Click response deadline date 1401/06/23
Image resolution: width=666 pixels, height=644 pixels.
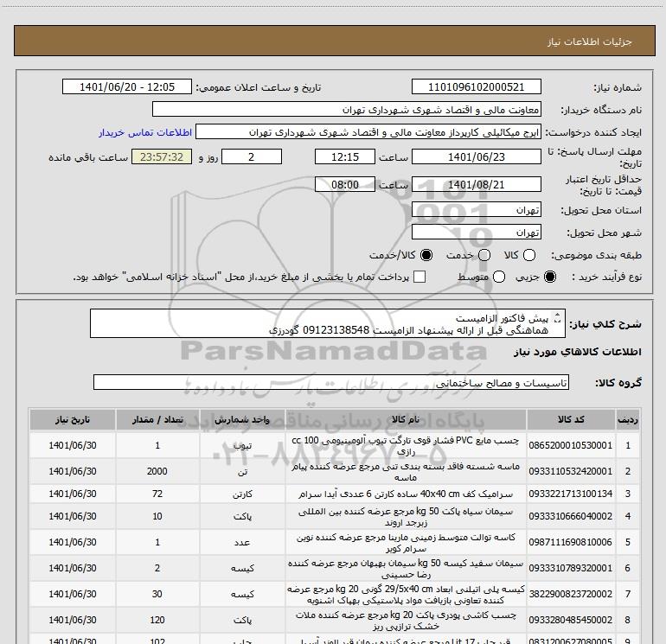tap(476, 156)
